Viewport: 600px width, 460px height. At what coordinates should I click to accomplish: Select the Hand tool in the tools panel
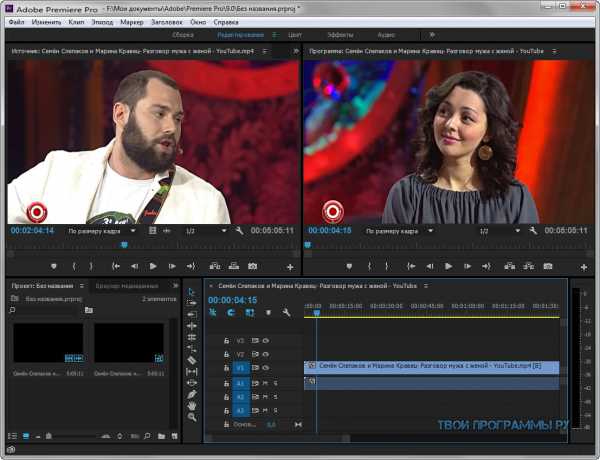[192, 404]
